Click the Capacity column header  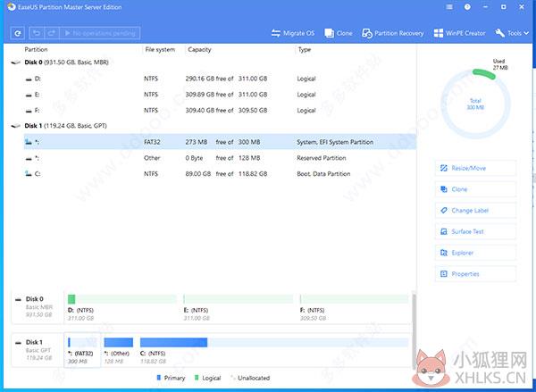(199, 49)
